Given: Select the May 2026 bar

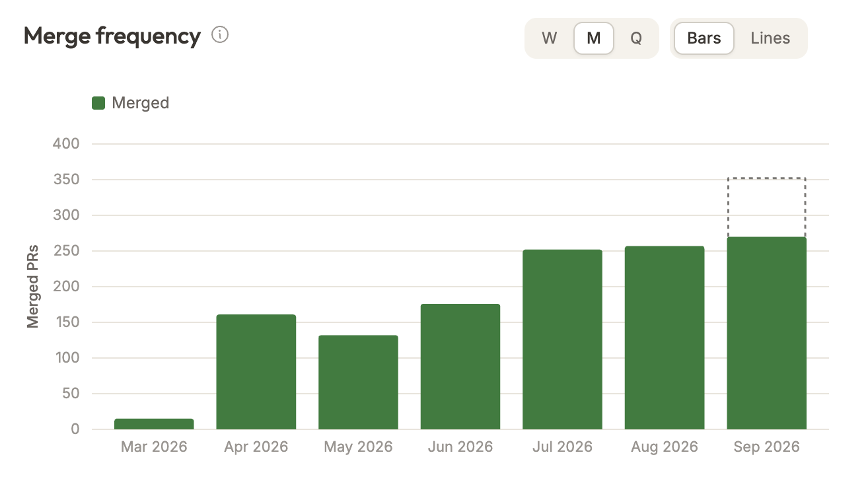Looking at the screenshot, I should 358,382.
